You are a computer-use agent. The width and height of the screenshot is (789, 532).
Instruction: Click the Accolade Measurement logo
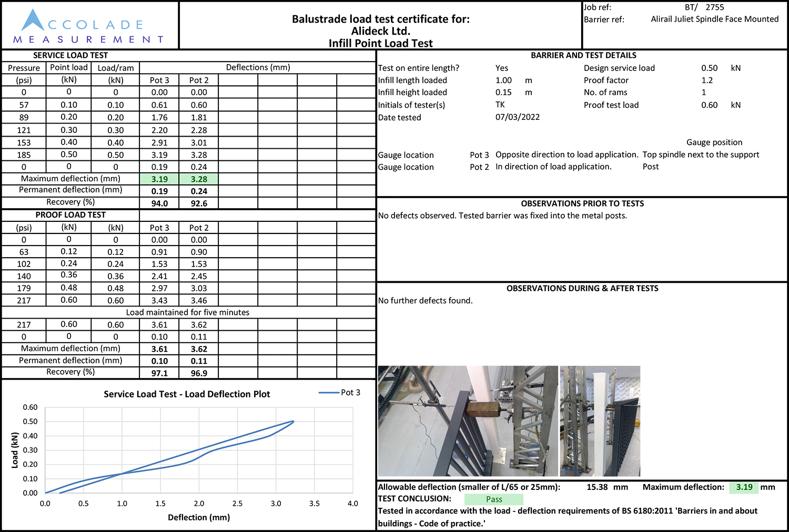pos(88,26)
